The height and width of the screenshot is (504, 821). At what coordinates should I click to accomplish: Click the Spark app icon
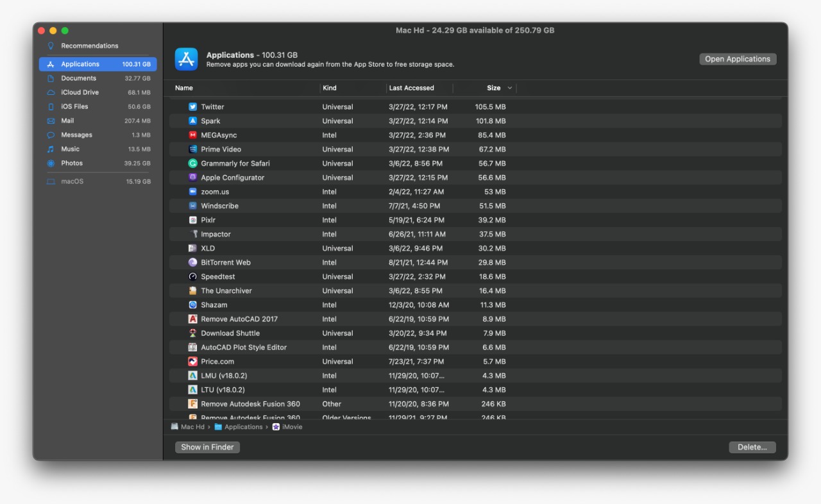coord(192,121)
